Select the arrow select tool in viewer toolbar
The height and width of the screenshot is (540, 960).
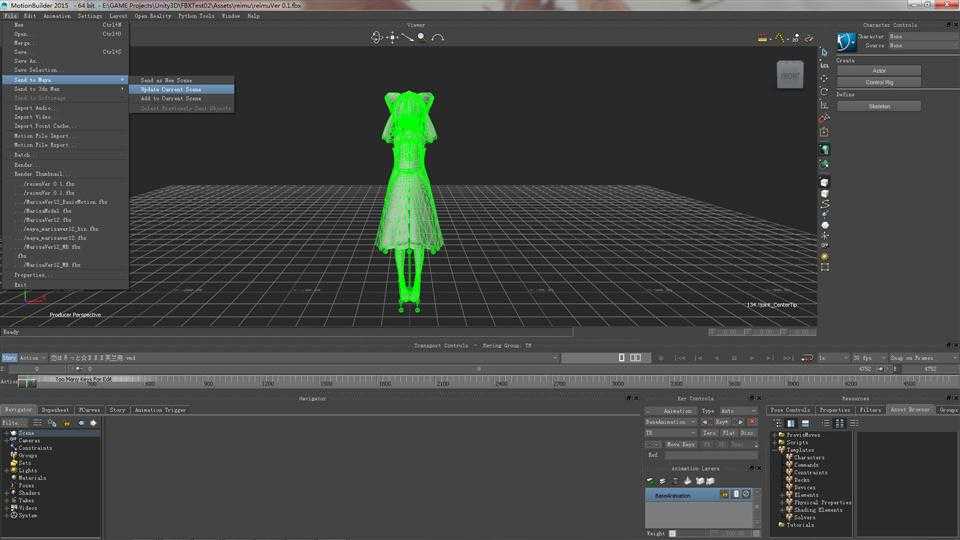(x=824, y=53)
